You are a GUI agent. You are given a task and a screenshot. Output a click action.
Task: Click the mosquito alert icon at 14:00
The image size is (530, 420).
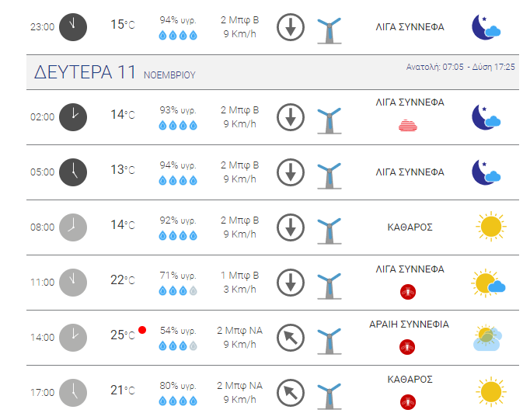408,347
